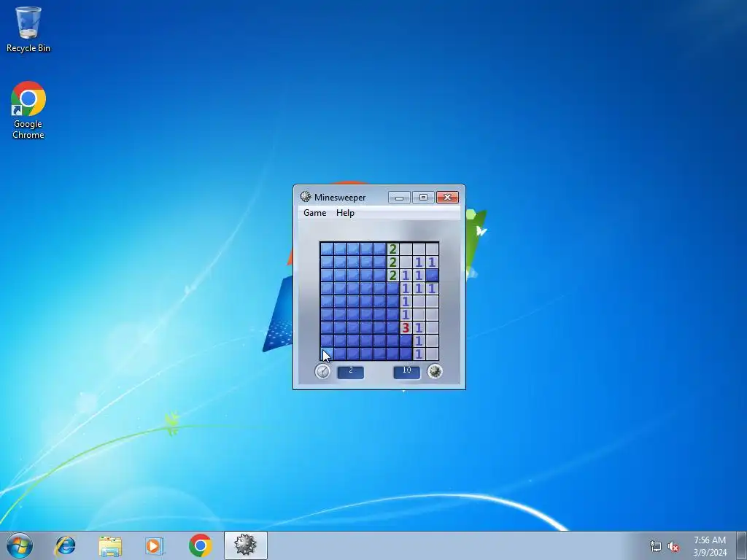The height and width of the screenshot is (560, 747).
Task: Open the Windows Start menu
Action: (x=20, y=545)
